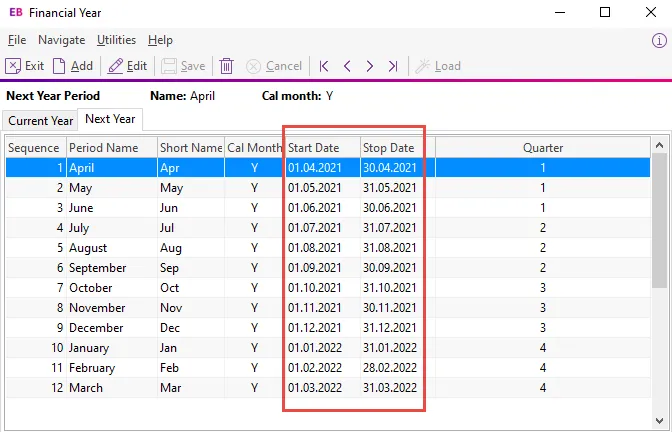672x432 pixels.
Task: Select the September period row
Action: pyautogui.click(x=97, y=268)
